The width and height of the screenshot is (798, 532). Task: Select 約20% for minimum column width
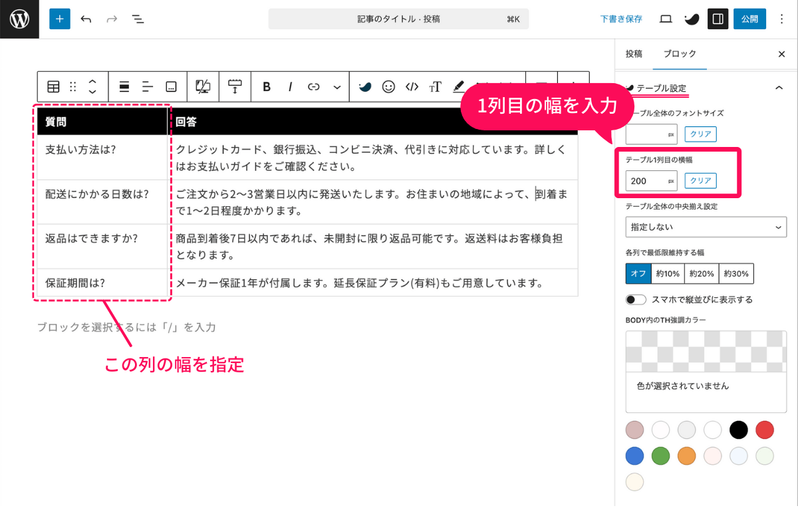pyautogui.click(x=701, y=273)
